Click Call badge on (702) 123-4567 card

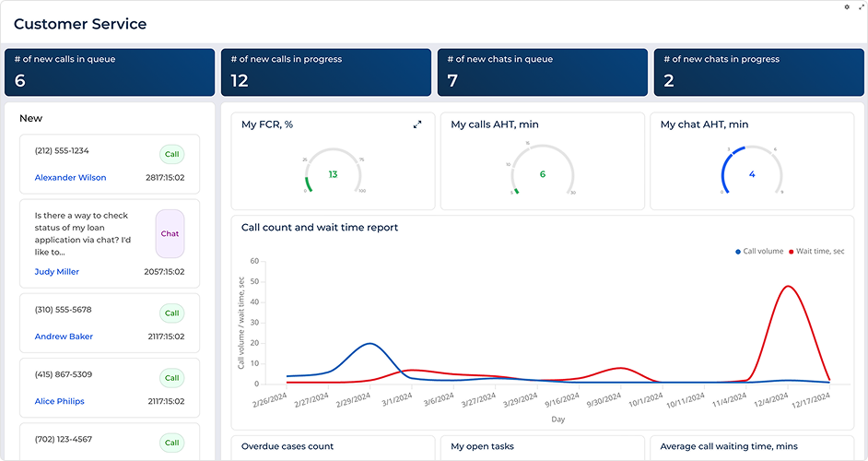pyautogui.click(x=171, y=443)
